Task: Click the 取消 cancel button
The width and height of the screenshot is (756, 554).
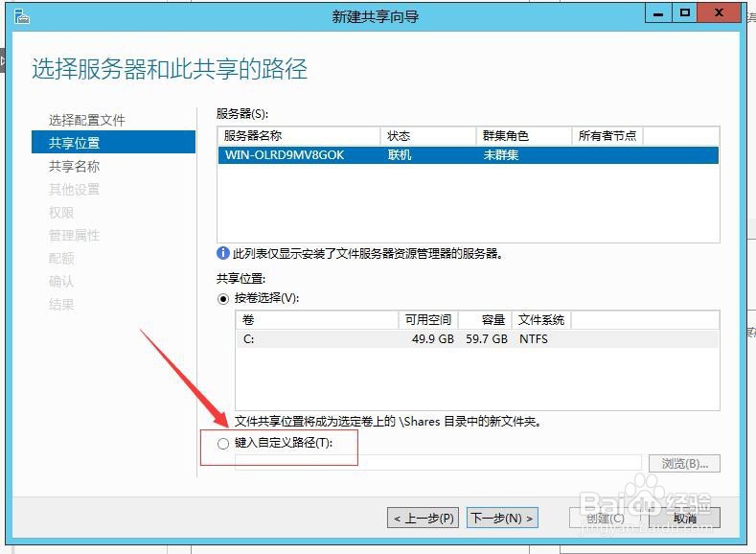Action: pyautogui.click(x=685, y=519)
